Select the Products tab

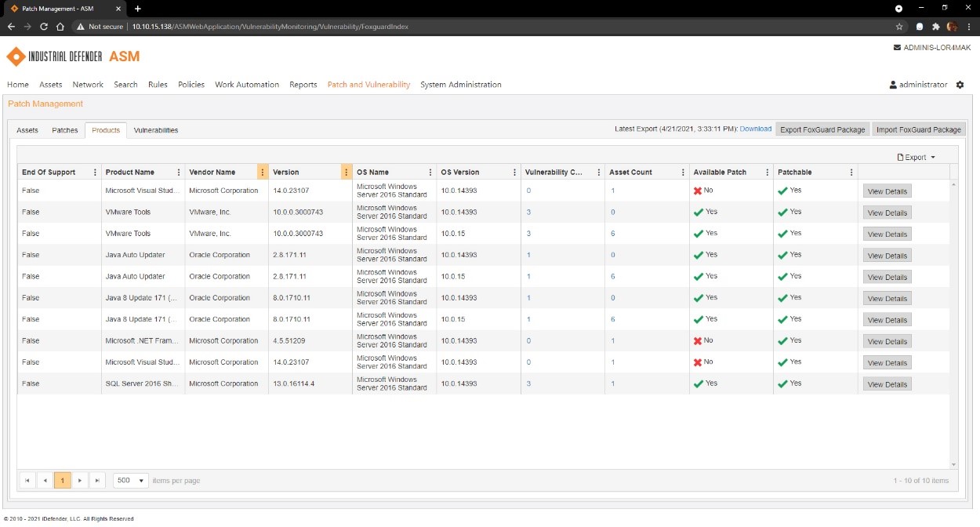[x=106, y=130]
